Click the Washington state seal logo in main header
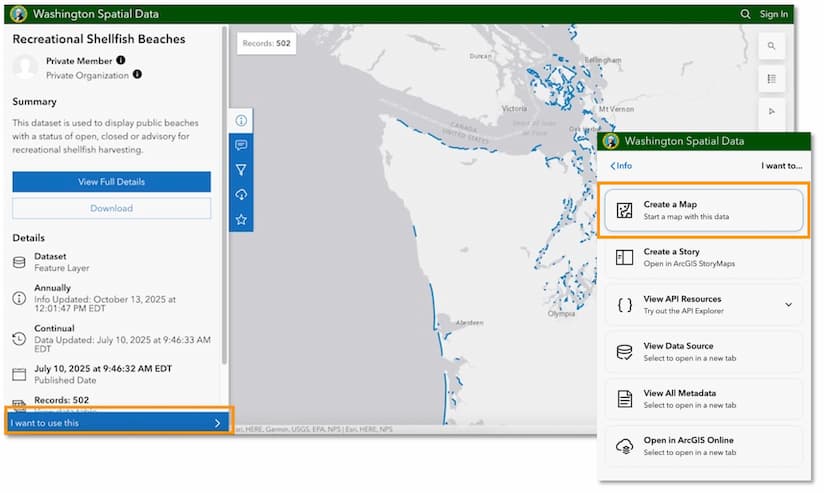 (18, 14)
